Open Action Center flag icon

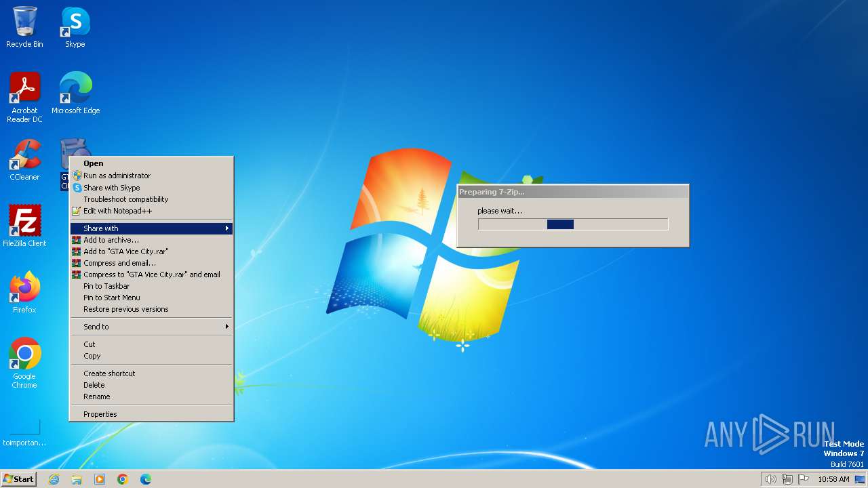pos(804,479)
